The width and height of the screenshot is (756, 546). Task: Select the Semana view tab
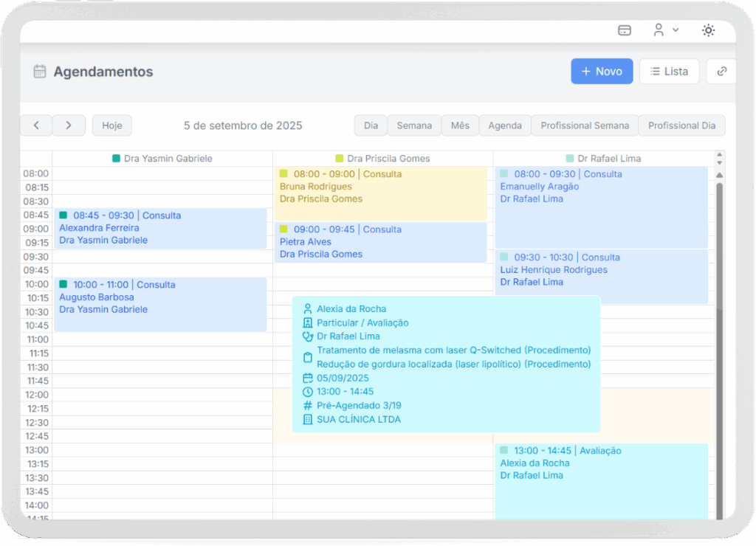[414, 125]
